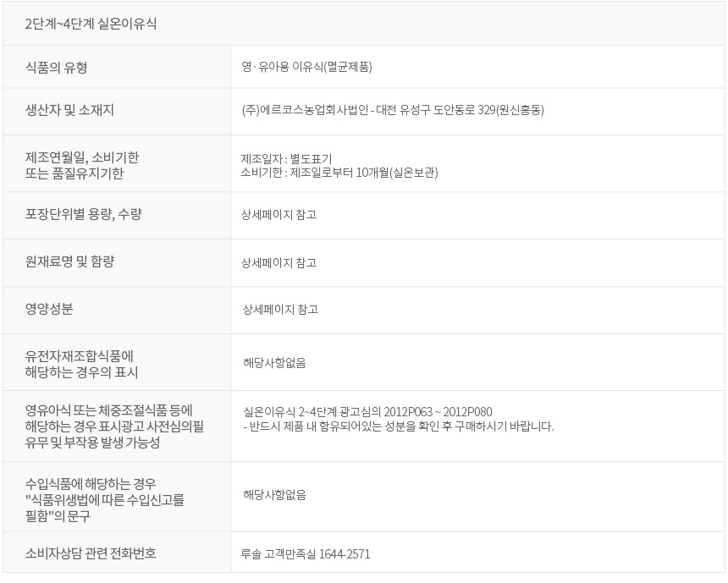728x583 pixels.
Task: Select '제조연월일, 소비기한' row label
Action: [82, 157]
